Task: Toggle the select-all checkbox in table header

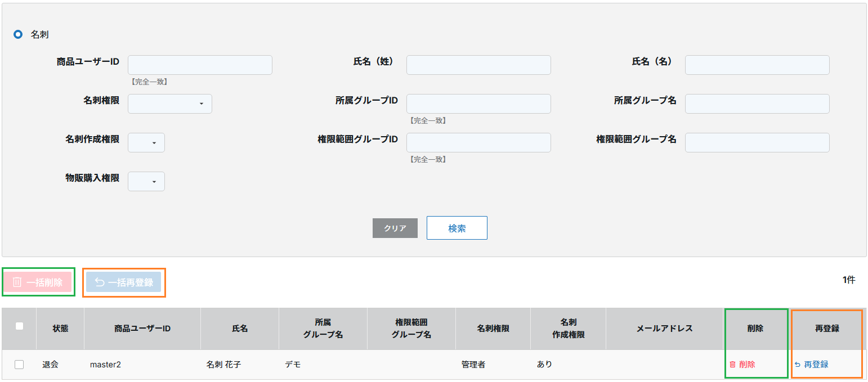Action: (19, 326)
